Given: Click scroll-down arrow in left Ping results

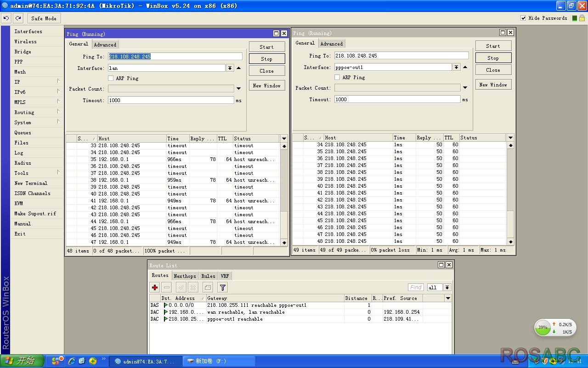Looking at the screenshot, I should [x=284, y=242].
